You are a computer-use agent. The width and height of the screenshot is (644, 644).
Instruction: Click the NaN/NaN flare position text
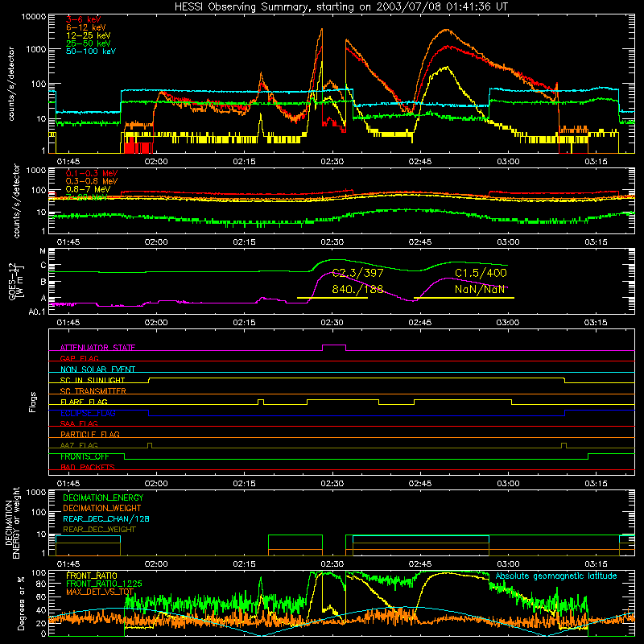tap(480, 289)
